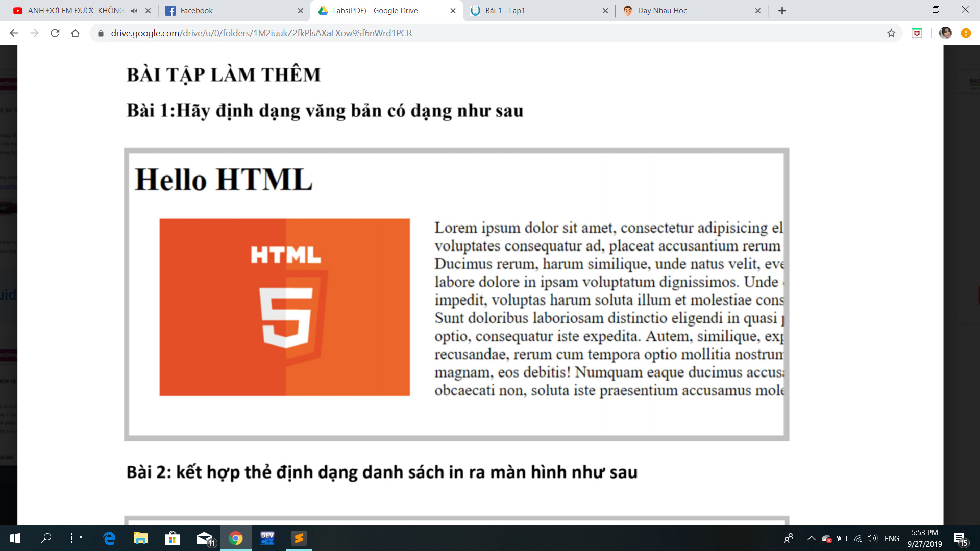Open Microsoft Store from the taskbar
Screen dimensions: 980x551
point(172,538)
